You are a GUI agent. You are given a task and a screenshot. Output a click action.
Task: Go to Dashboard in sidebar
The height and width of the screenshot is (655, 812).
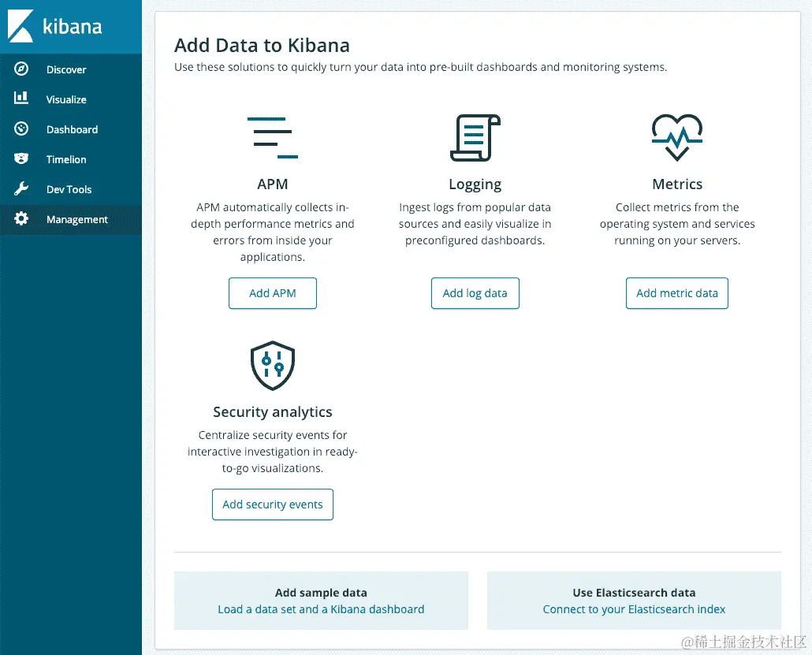(71, 129)
